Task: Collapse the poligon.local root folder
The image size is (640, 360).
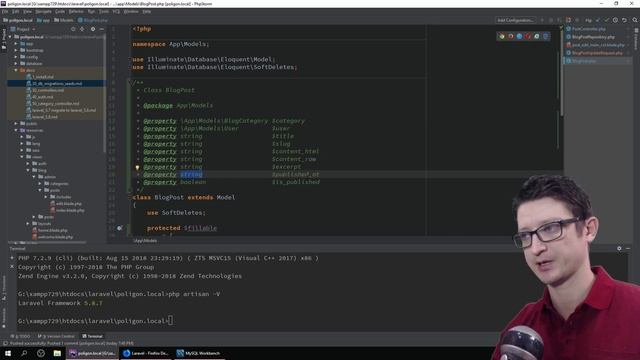Action: point(10,37)
